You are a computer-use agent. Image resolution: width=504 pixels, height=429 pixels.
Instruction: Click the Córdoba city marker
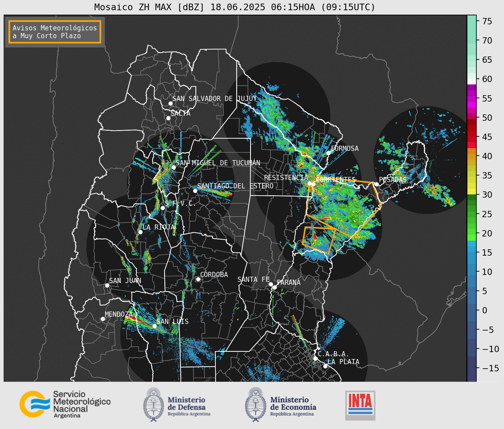coord(198,279)
